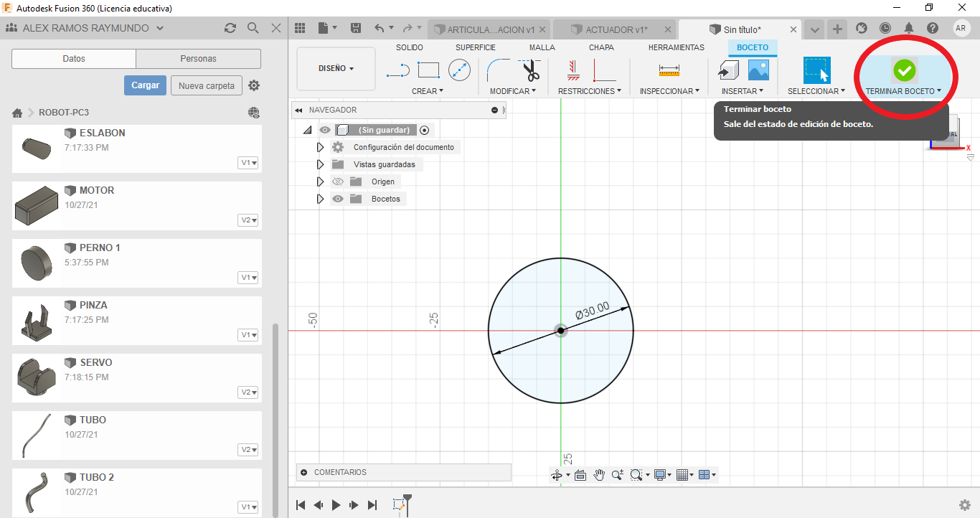Switch to the Personas panel tab
Viewport: 980px width, 518px height.
[x=199, y=59]
